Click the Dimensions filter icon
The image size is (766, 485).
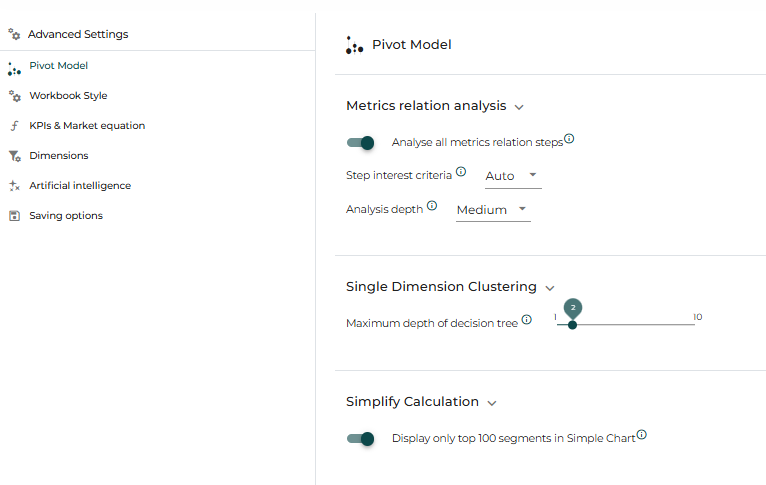coord(15,156)
